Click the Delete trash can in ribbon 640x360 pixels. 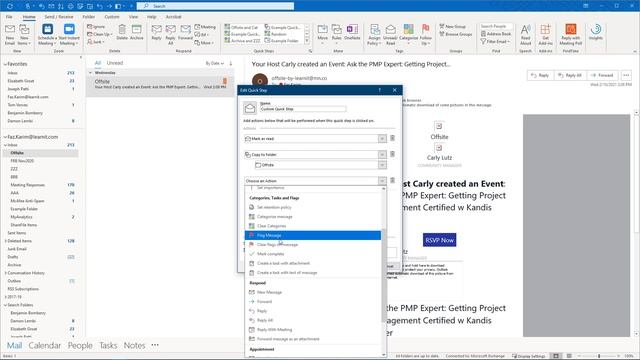click(122, 32)
